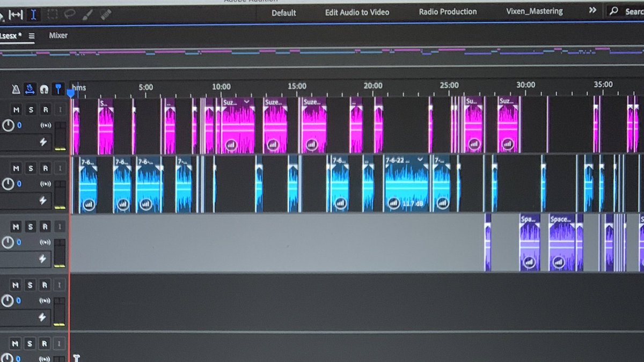This screenshot has height=362, width=644.
Task: Expand chevron on blue 7-6-22 clip
Action: pos(420,160)
